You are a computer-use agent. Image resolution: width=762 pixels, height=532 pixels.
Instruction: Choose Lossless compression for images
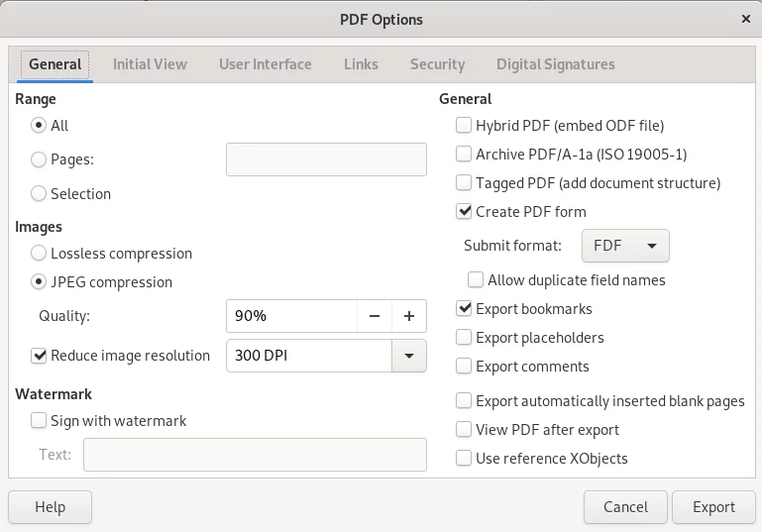tap(39, 254)
